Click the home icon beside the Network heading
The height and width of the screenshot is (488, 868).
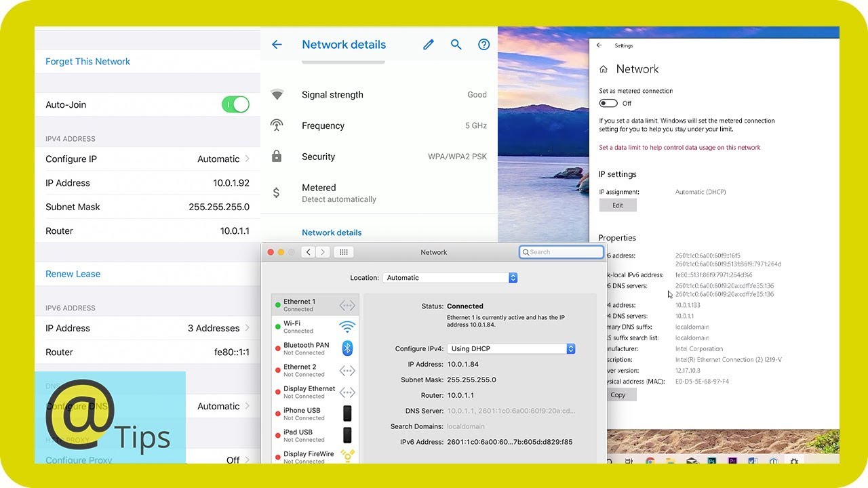[x=604, y=69]
